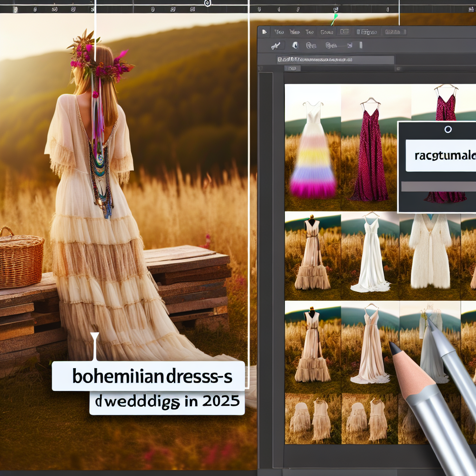
Task: Click the 'racgtumale' text field in popup
Action: pyautogui.click(x=441, y=157)
